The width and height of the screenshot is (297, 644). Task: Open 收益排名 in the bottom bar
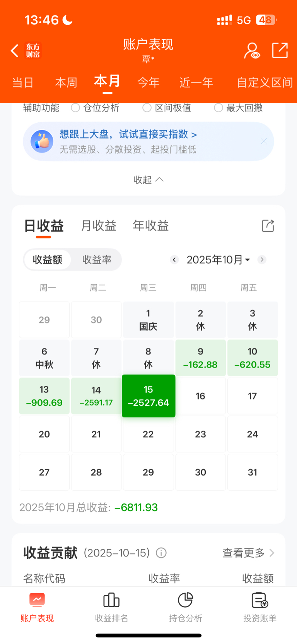[111, 608]
